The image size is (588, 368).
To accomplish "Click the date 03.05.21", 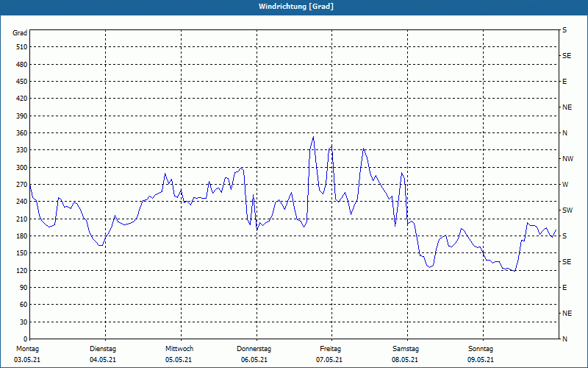I will coord(27,360).
